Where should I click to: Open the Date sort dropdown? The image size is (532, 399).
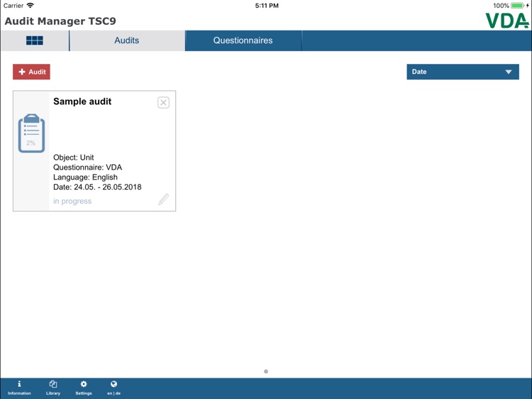pos(462,72)
